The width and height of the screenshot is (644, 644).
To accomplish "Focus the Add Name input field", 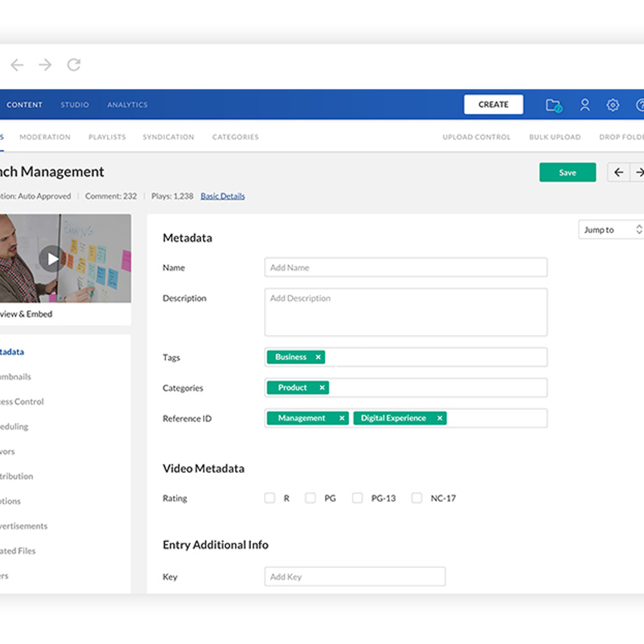I will pos(406,267).
